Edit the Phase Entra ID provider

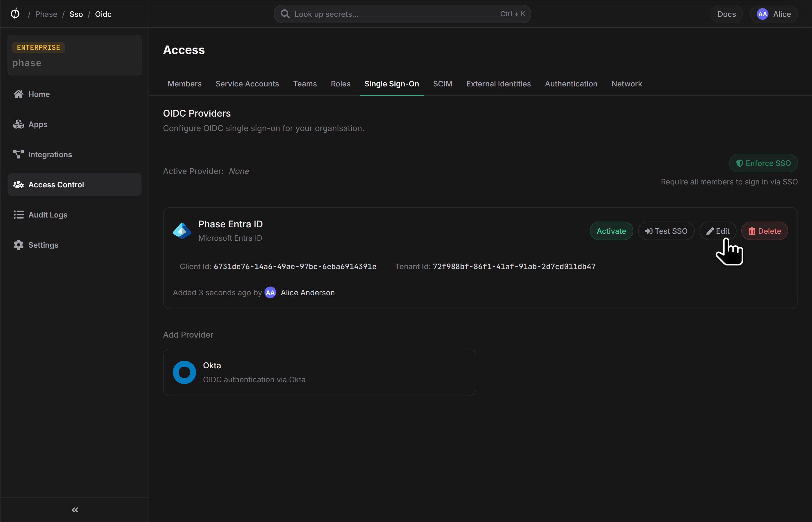[717, 231]
